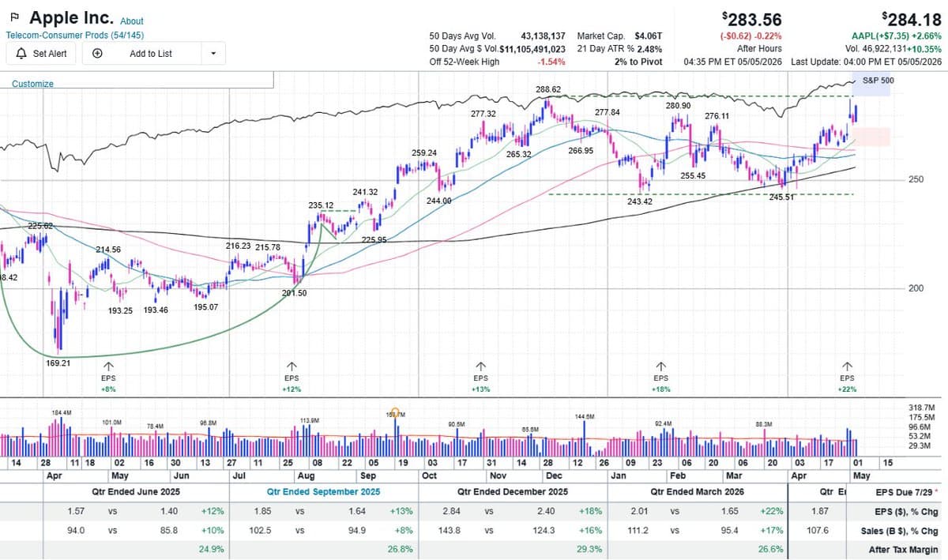Click the orange marker above volume bars
Image resolution: width=948 pixels, height=560 pixels.
[x=395, y=412]
